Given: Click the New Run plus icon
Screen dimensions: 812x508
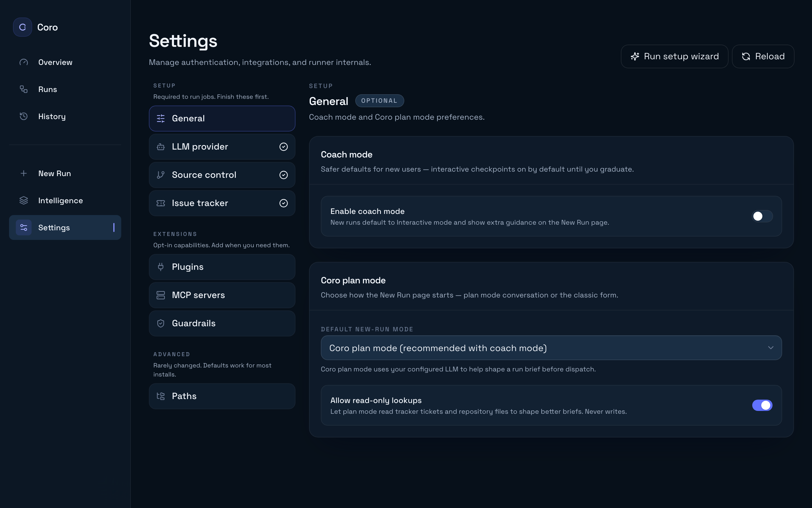Looking at the screenshot, I should tap(23, 173).
